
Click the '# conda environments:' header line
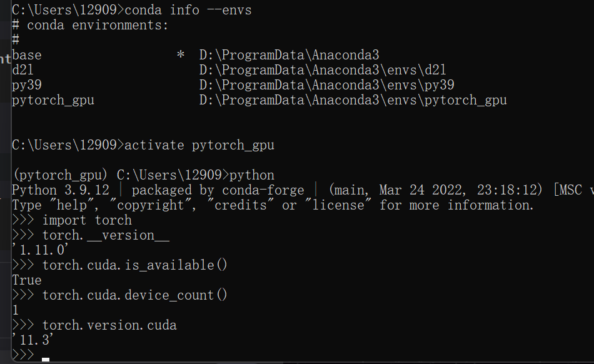(90, 25)
